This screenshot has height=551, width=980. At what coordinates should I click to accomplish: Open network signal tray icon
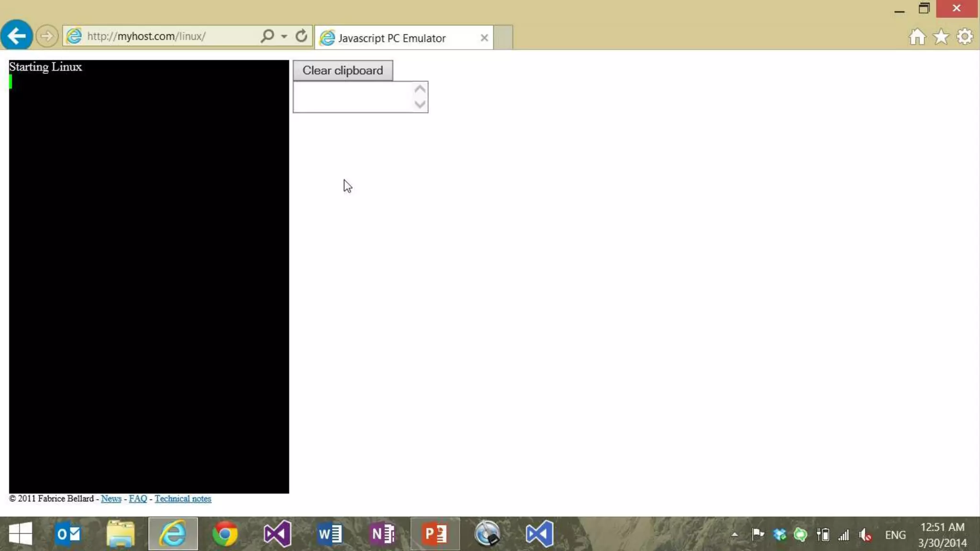844,535
